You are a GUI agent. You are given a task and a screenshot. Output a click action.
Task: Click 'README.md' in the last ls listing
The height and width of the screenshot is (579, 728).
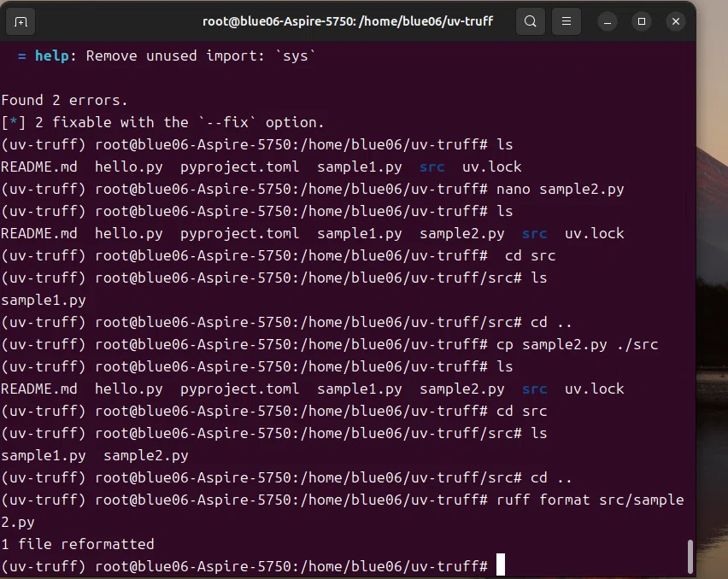(x=39, y=389)
